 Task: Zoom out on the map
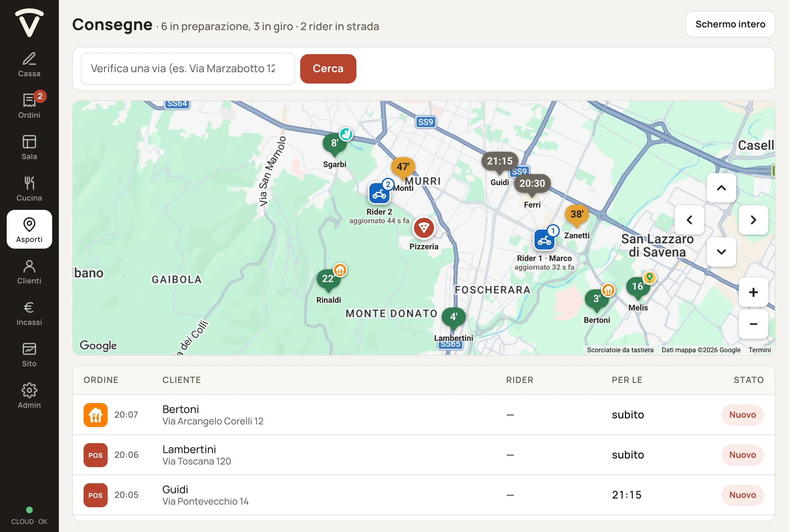753,324
